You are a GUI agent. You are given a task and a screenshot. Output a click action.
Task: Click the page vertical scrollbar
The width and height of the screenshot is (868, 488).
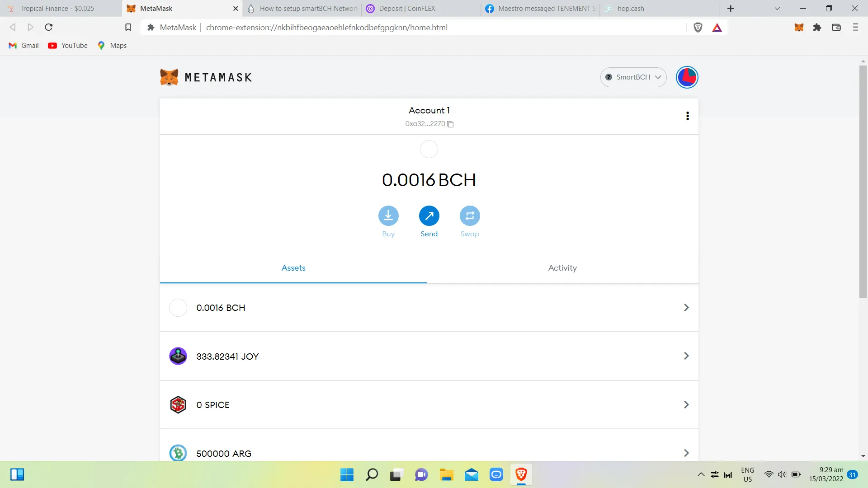[863, 182]
